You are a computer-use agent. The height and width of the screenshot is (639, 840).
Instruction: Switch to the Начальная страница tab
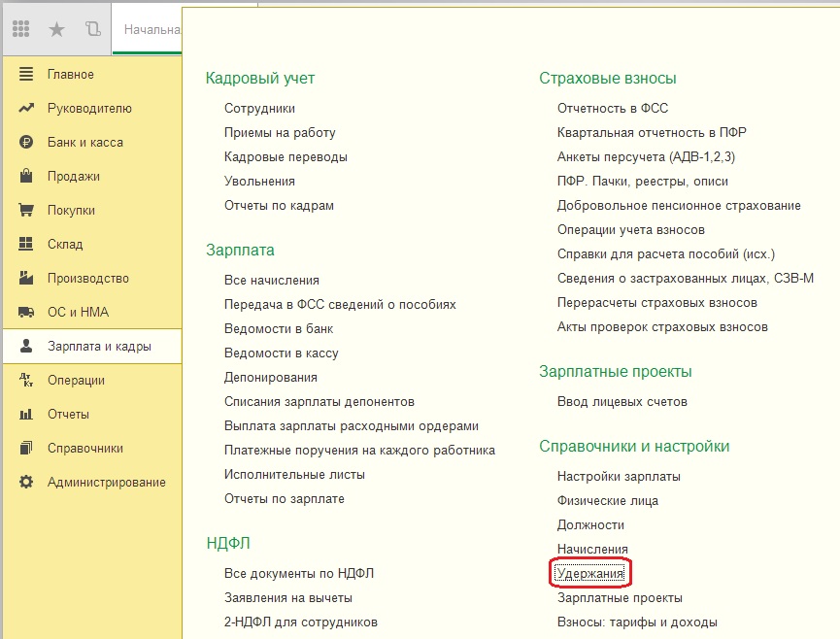click(147, 29)
